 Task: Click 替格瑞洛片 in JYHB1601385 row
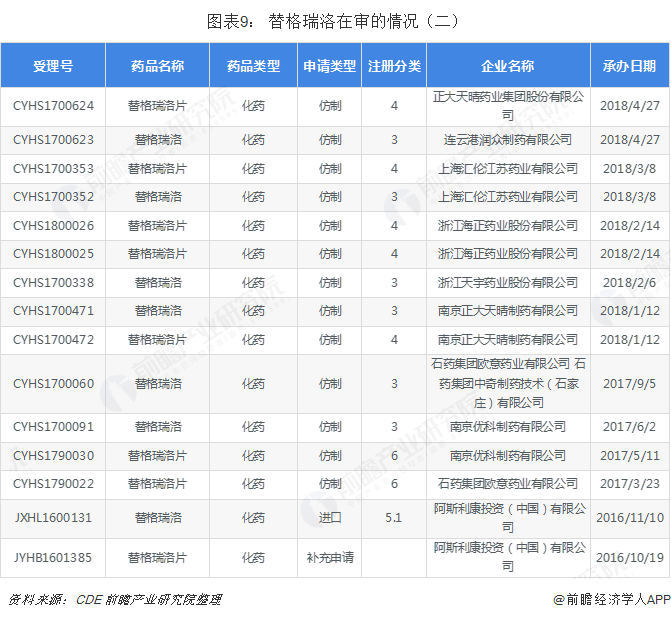click(x=157, y=558)
